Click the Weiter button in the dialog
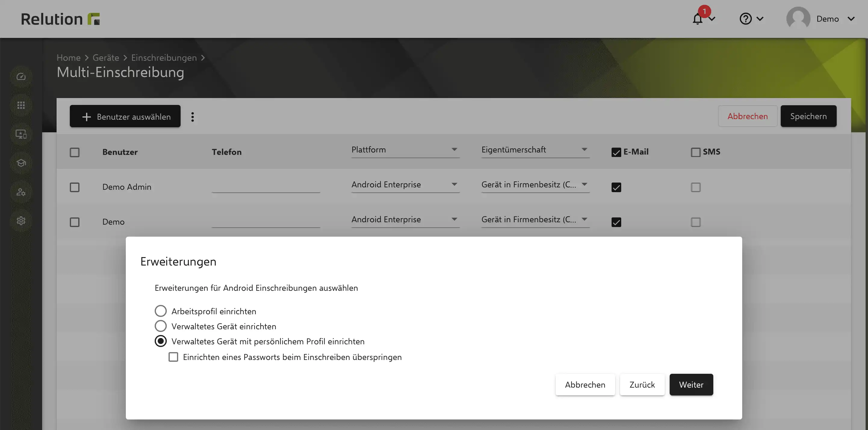The width and height of the screenshot is (868, 430). [x=691, y=385]
